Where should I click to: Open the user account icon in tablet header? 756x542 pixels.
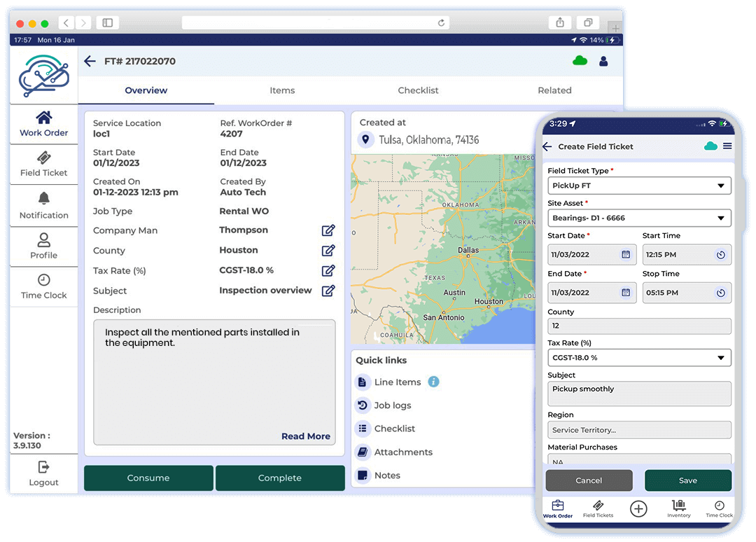coord(603,61)
